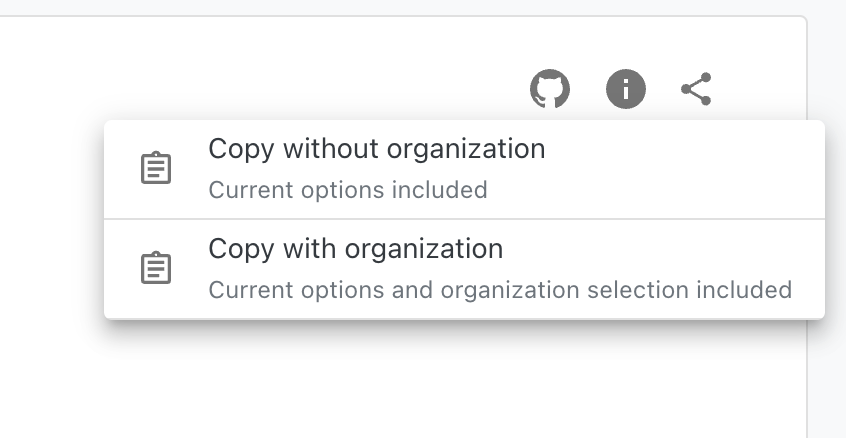Click the "Current options included" subtitle
Image resolution: width=846 pixels, height=438 pixels.
[x=347, y=190]
